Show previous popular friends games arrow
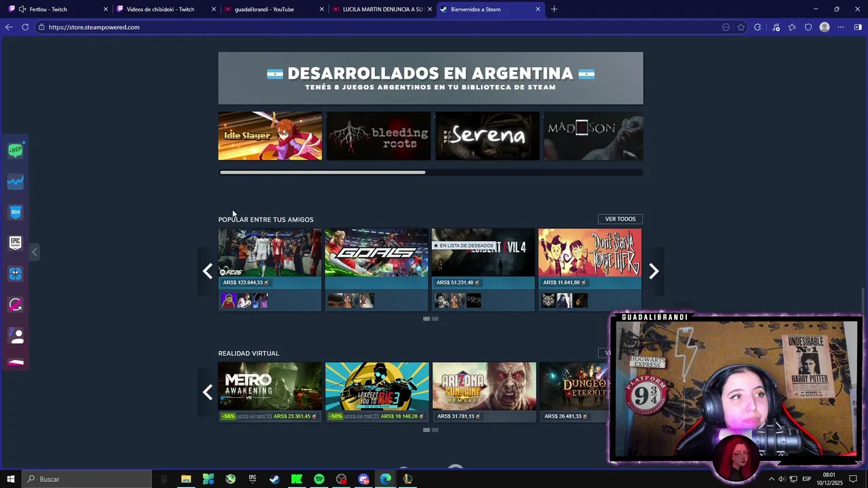The width and height of the screenshot is (868, 488). 208,271
